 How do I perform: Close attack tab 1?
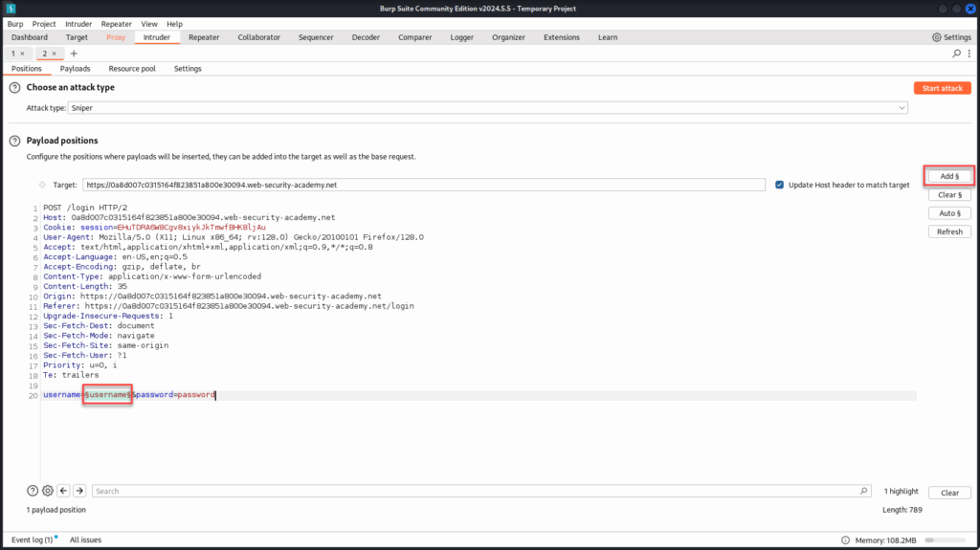click(23, 54)
